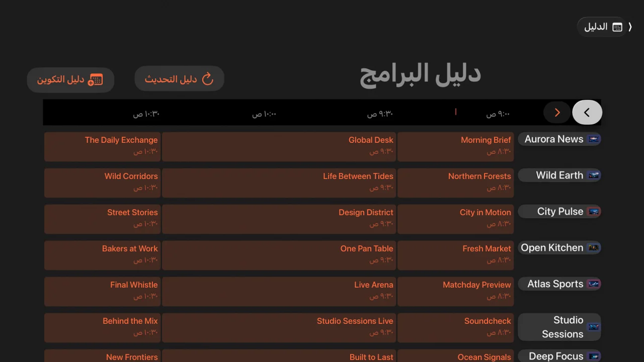
Task: Click the calendar icon in الدليل button
Action: pos(617,27)
